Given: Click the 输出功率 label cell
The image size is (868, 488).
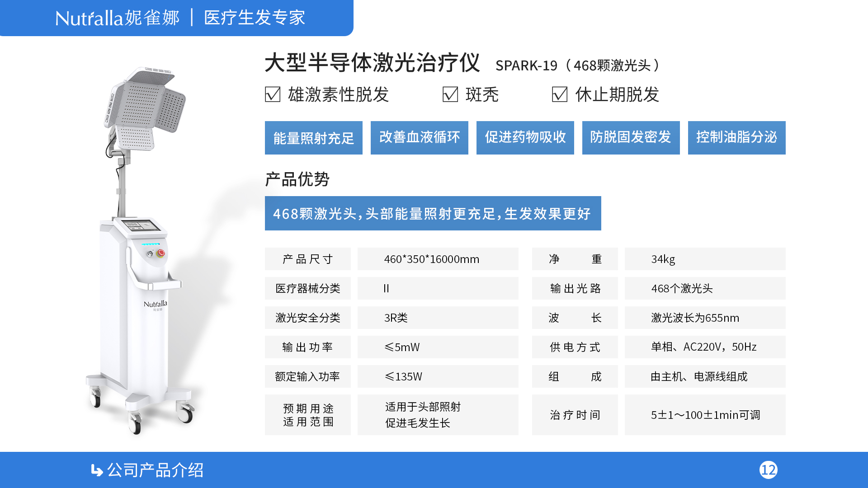Looking at the screenshot, I should coord(308,347).
